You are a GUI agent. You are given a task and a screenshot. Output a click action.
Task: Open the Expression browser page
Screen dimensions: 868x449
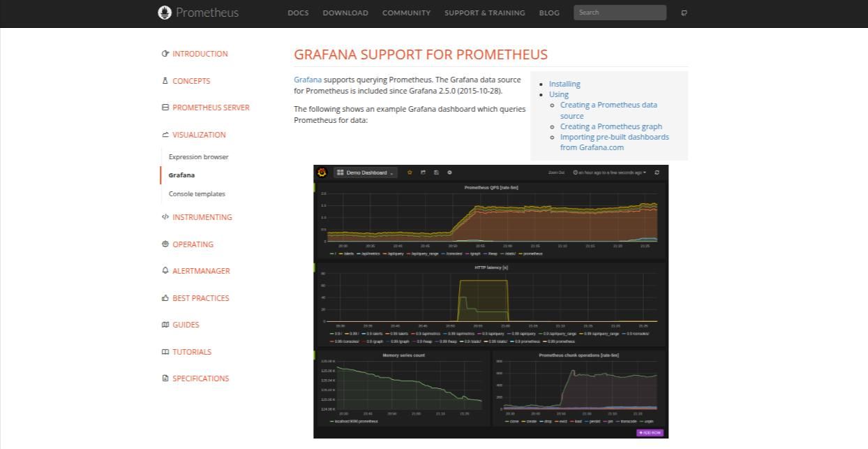[198, 157]
